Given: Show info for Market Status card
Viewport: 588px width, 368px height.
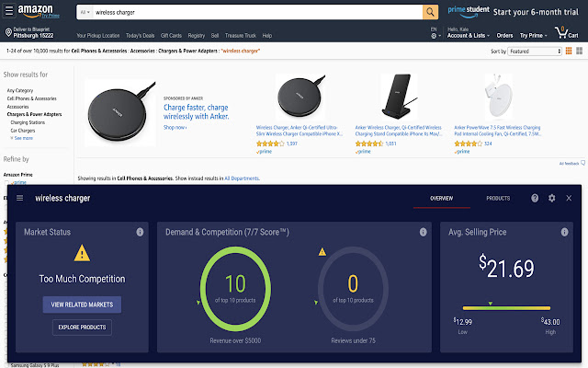Looking at the screenshot, I should (140, 232).
